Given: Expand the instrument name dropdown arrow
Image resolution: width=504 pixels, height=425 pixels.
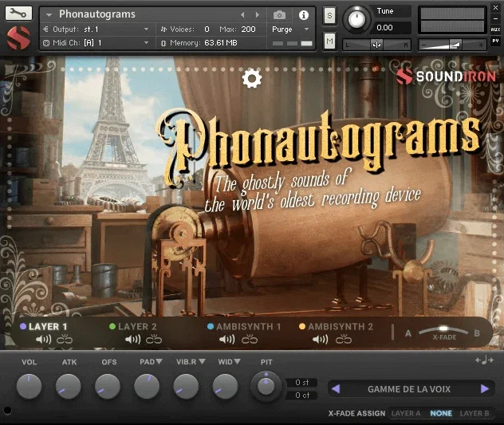Looking at the screenshot, I should (x=49, y=15).
